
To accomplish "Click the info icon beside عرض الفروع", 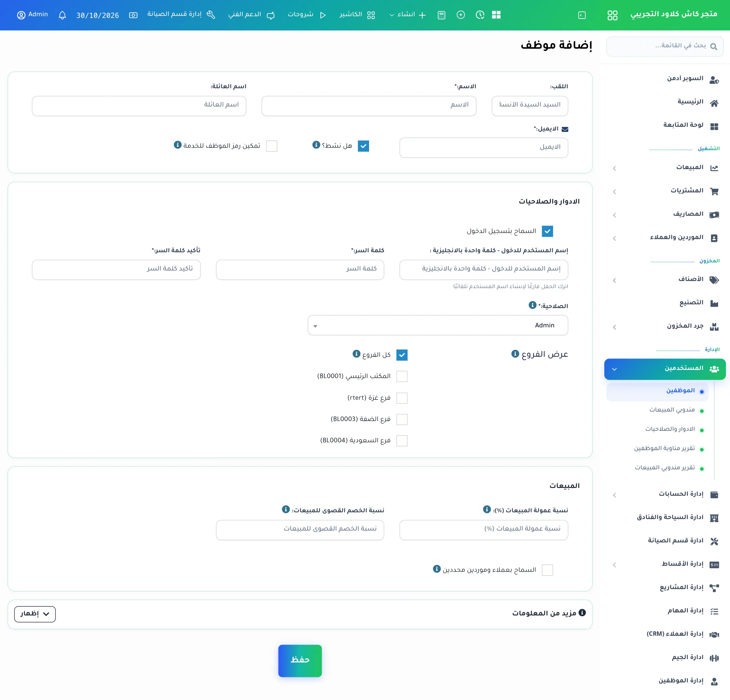I will [515, 353].
